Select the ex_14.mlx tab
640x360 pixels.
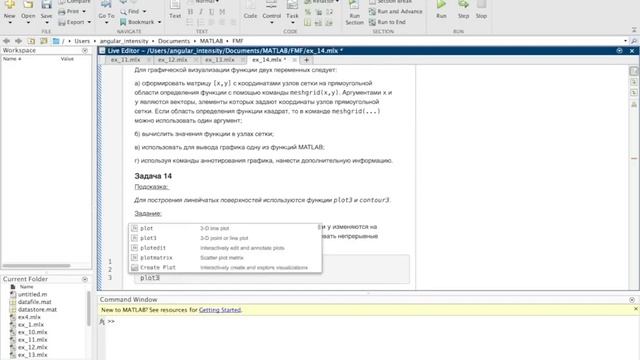coord(269,60)
